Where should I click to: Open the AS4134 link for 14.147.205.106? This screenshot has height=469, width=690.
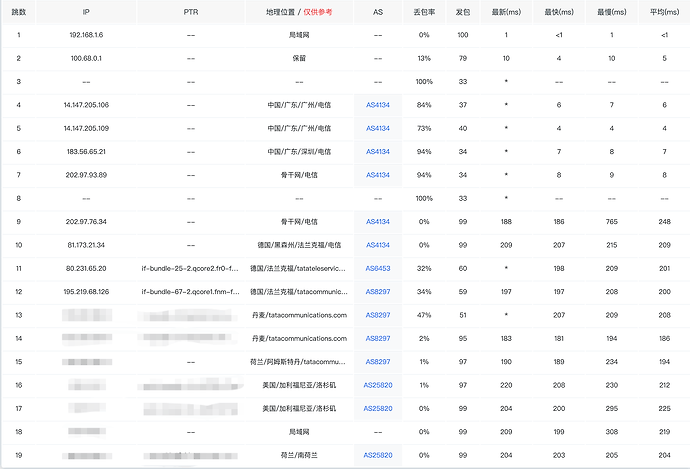[x=378, y=105]
